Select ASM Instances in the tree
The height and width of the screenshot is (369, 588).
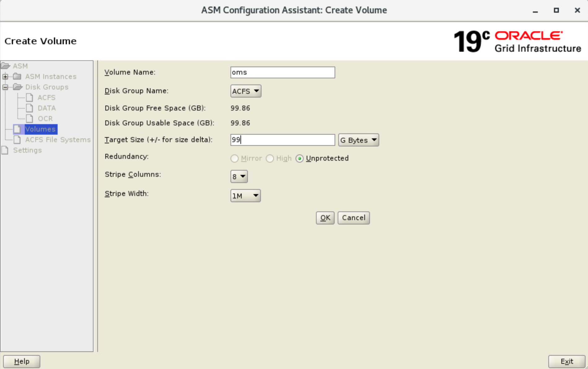[51, 76]
